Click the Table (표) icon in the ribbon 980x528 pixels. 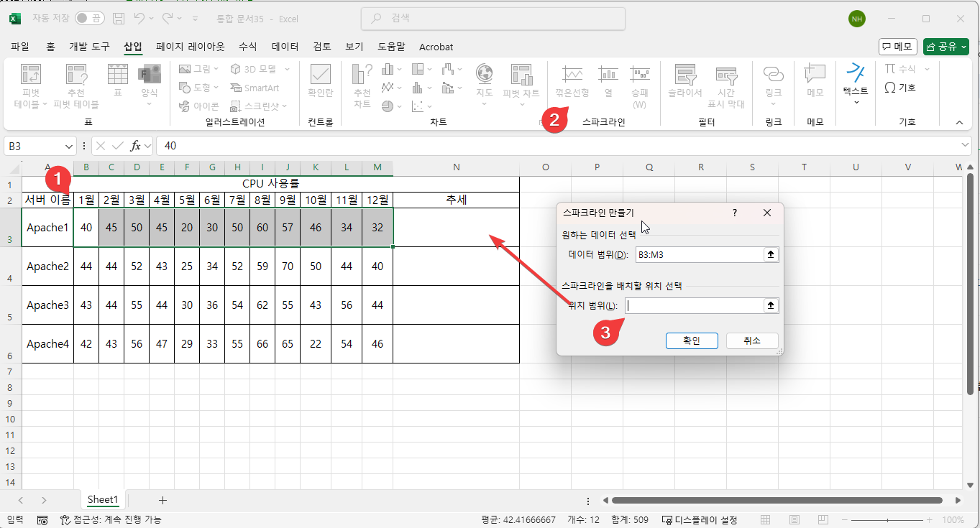(118, 75)
